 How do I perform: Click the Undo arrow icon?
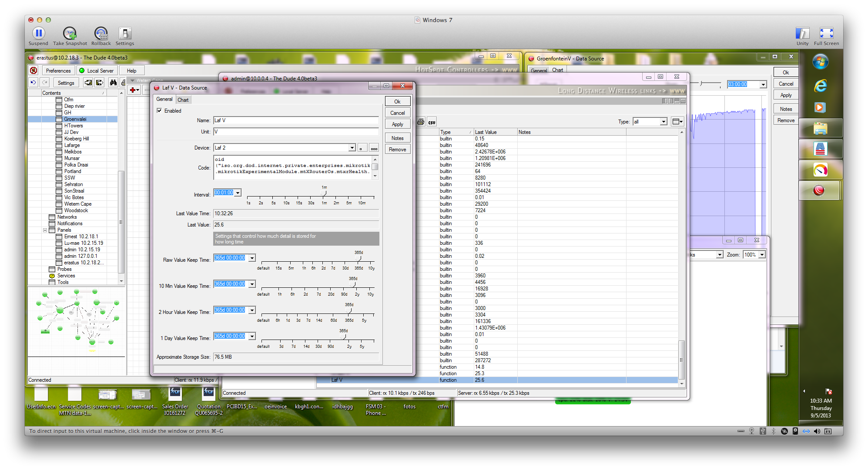click(x=33, y=83)
